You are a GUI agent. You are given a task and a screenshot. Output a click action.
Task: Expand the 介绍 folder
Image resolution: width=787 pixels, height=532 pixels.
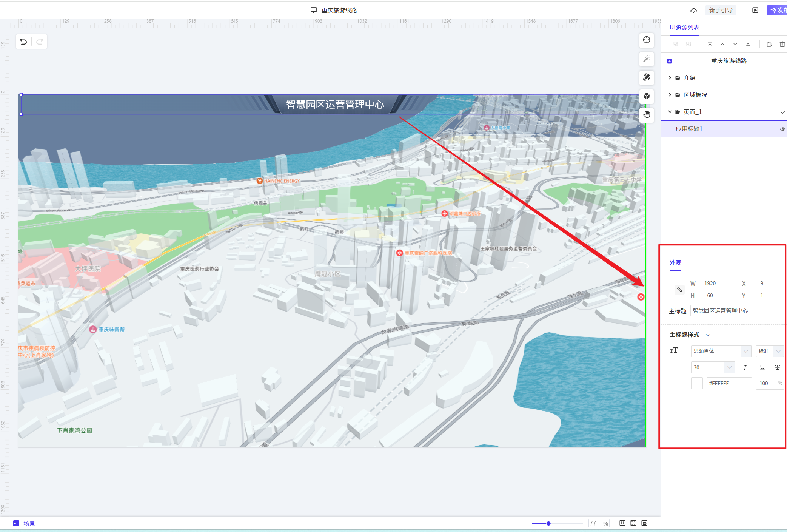(670, 77)
